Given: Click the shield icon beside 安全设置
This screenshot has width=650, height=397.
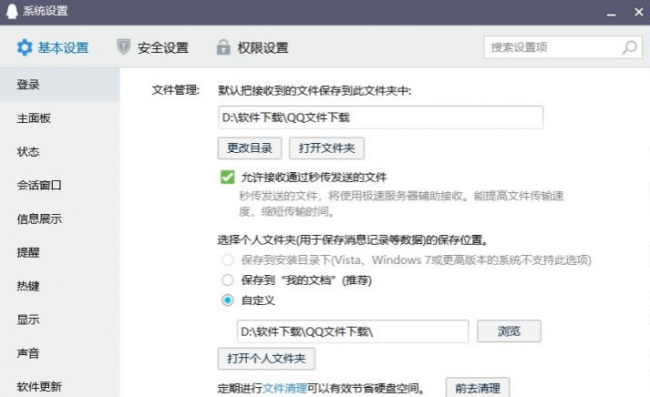Looking at the screenshot, I should [123, 47].
